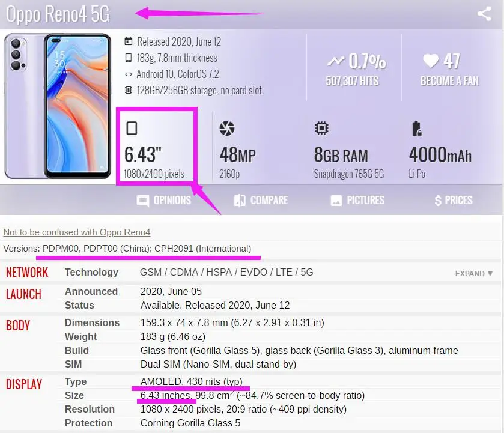504x433 pixels.
Task: Click the 'Android 10, ColorOS 7.2' text
Action: [178, 74]
